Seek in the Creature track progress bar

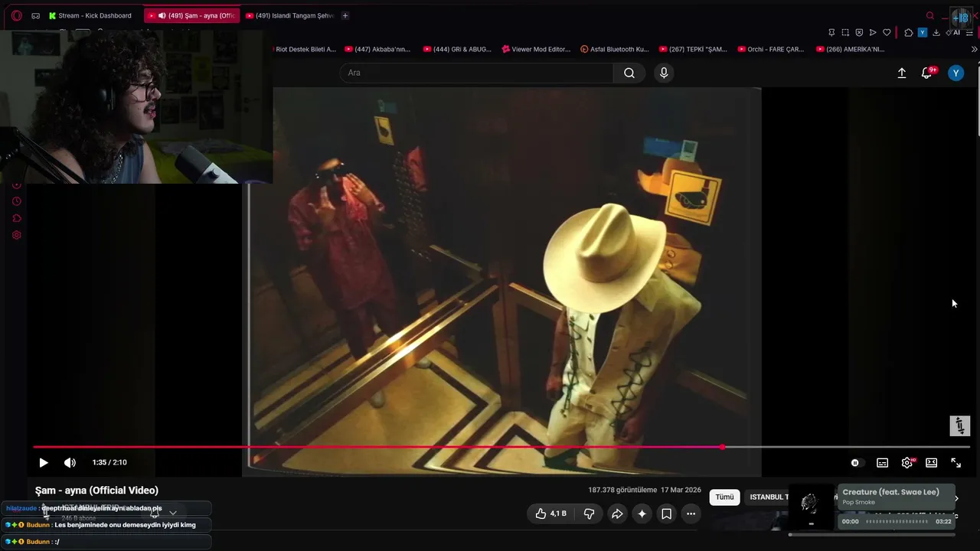[x=897, y=522]
